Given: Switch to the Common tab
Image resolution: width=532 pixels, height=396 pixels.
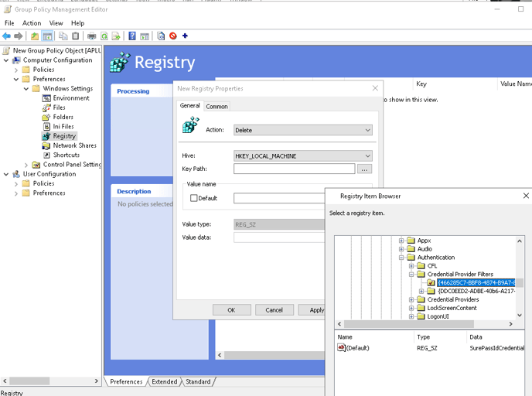Looking at the screenshot, I should [217, 107].
